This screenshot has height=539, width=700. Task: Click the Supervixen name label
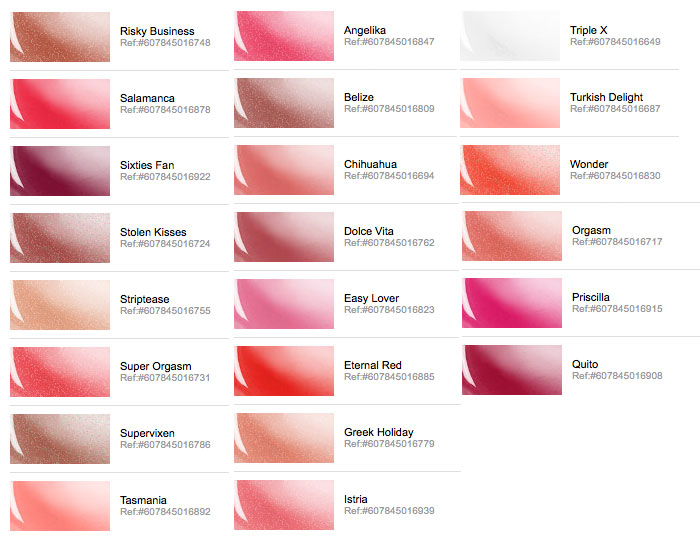tap(147, 433)
